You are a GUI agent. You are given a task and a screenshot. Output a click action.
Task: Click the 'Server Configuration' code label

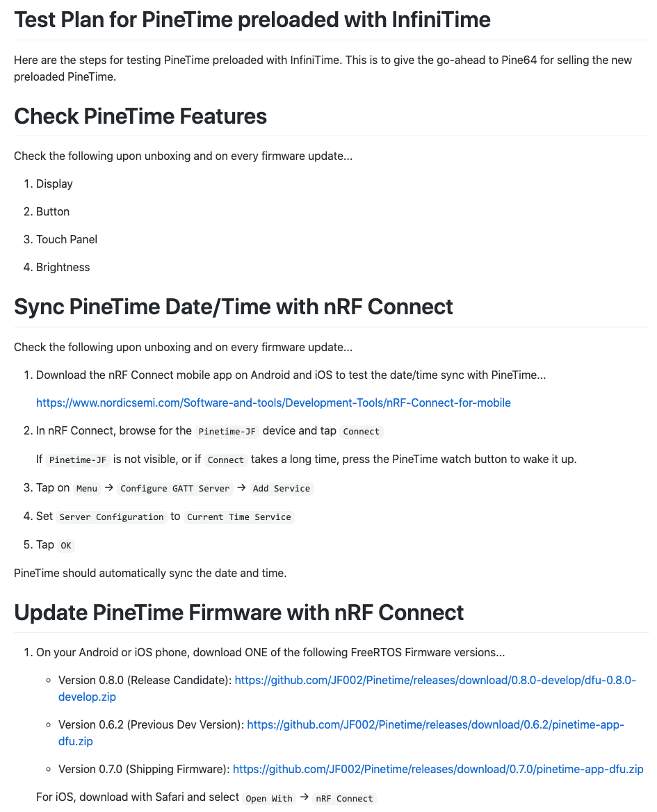(x=111, y=517)
